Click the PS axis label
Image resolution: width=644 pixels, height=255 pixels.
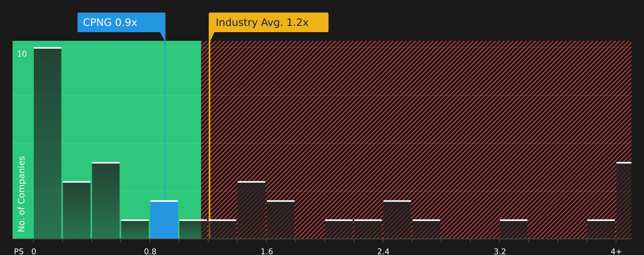19,251
